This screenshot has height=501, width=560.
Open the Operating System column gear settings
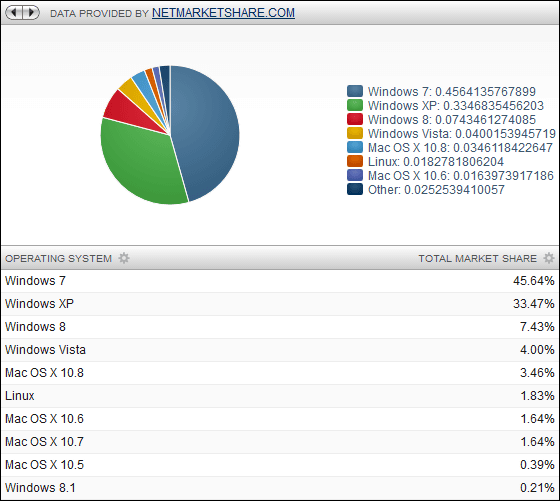point(124,258)
